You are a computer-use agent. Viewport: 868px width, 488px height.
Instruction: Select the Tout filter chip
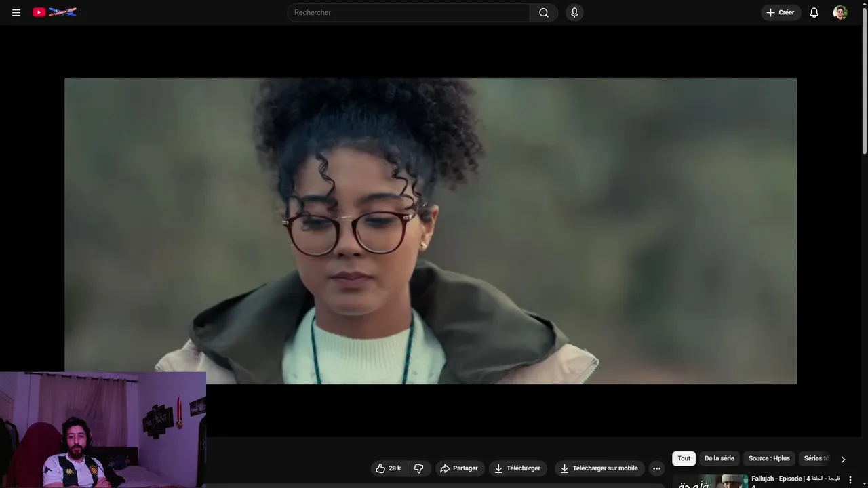click(x=684, y=458)
